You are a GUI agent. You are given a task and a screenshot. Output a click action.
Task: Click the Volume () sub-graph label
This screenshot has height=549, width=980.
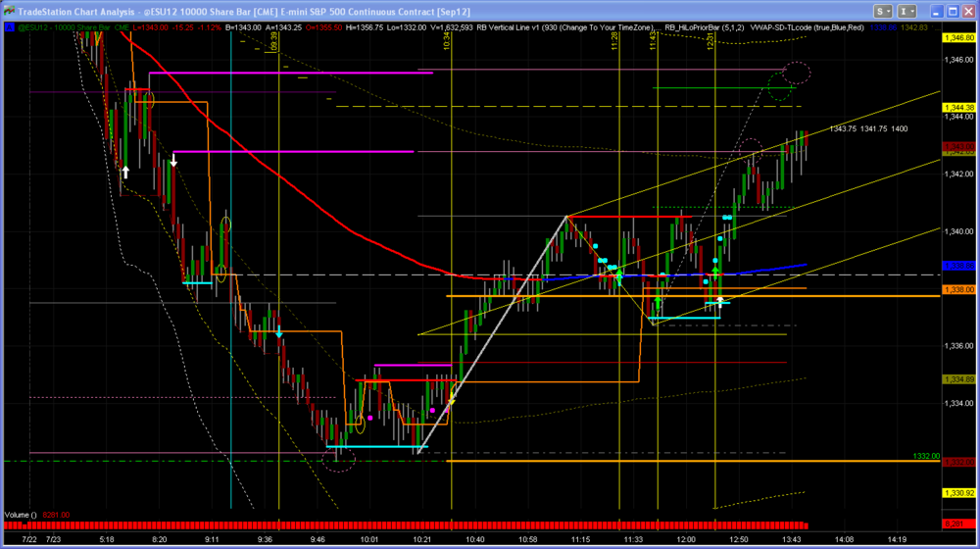click(21, 516)
